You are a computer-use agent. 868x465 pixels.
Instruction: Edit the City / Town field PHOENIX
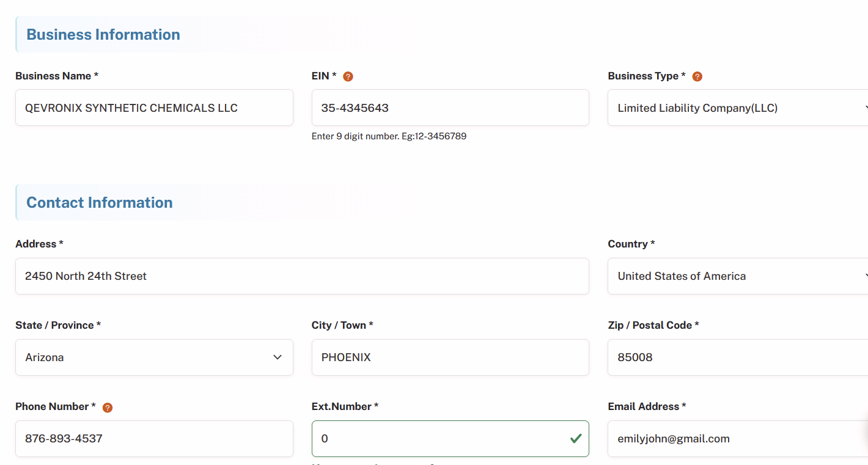click(x=451, y=357)
